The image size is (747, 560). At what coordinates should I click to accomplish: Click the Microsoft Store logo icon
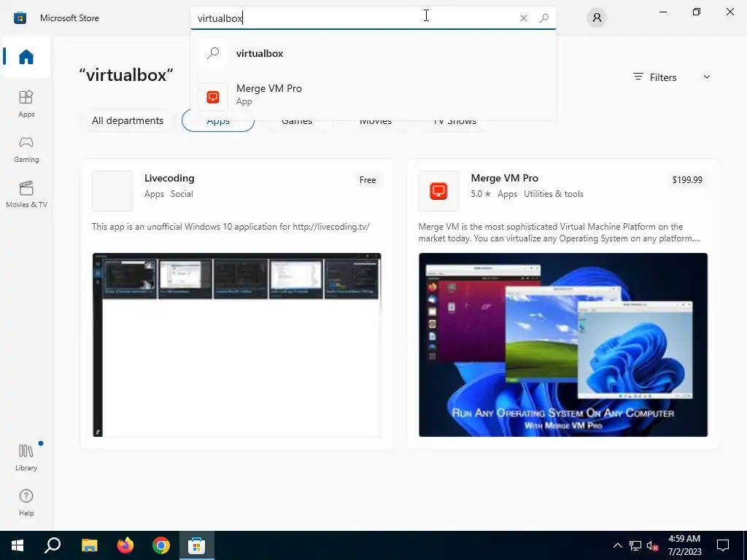point(20,18)
